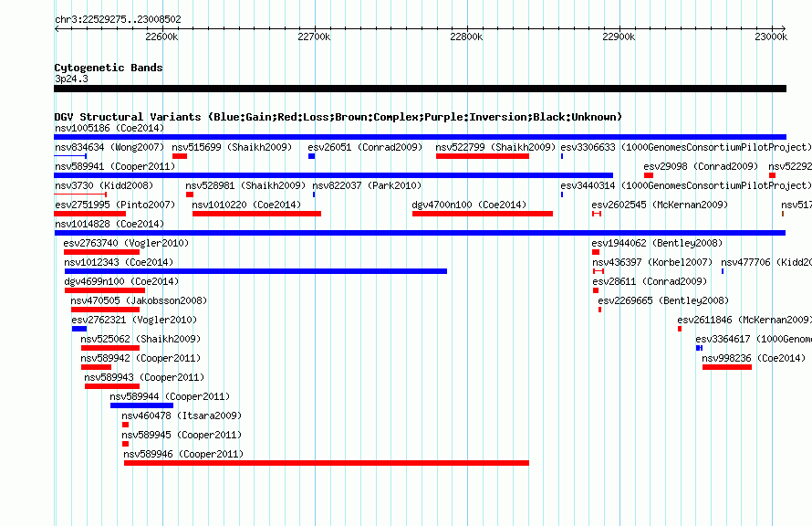The image size is (812, 526).
Task: Click the blue nsv589944 gain bar
Action: tap(142, 405)
